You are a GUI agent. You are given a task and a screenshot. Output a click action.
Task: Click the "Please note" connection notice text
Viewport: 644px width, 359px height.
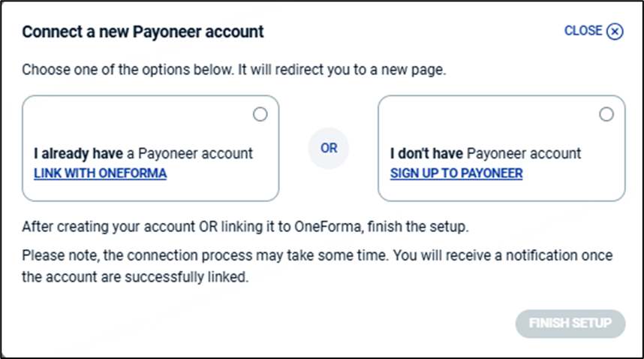click(x=317, y=255)
